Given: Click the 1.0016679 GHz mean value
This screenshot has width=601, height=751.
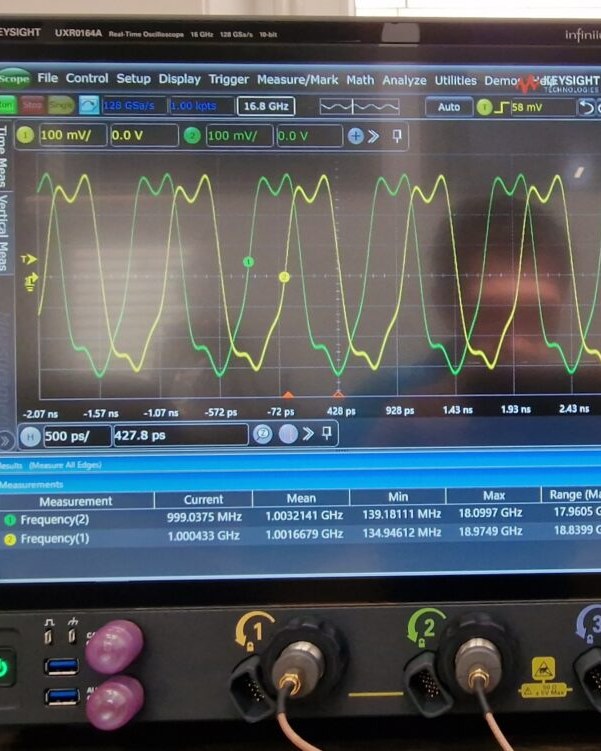Looking at the screenshot, I should [x=304, y=534].
